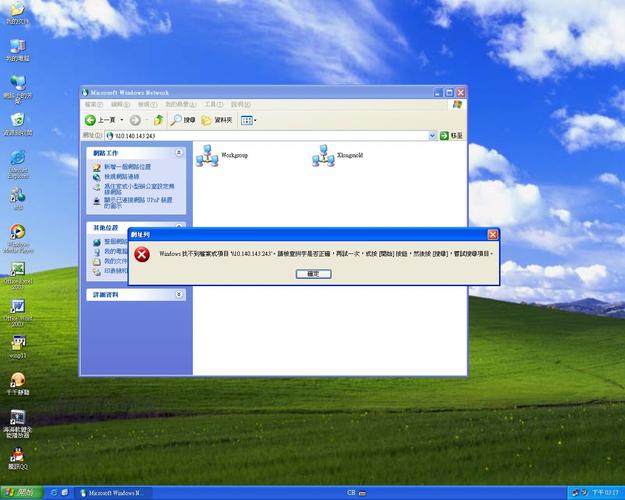Open the 檔案 menu
The height and width of the screenshot is (500, 625).
[94, 104]
